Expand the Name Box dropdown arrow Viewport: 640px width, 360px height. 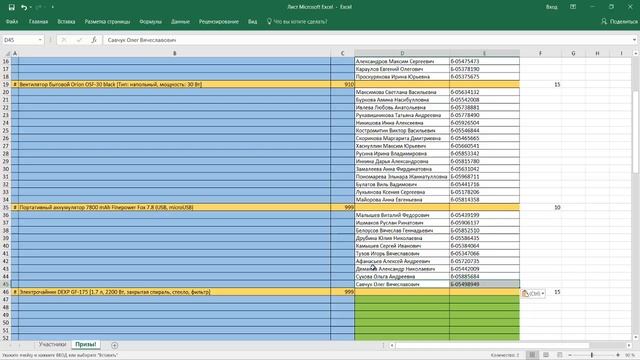tap(40, 40)
